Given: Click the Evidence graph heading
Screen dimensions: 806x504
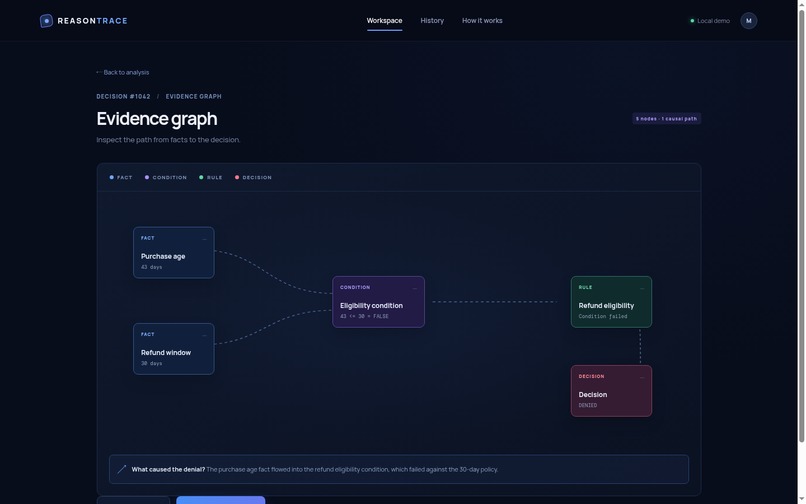Looking at the screenshot, I should (x=157, y=119).
